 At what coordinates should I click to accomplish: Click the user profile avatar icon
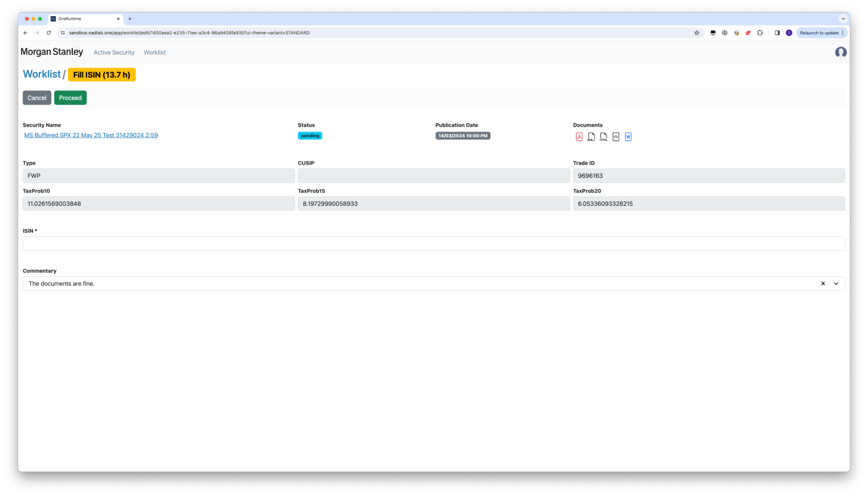(841, 52)
